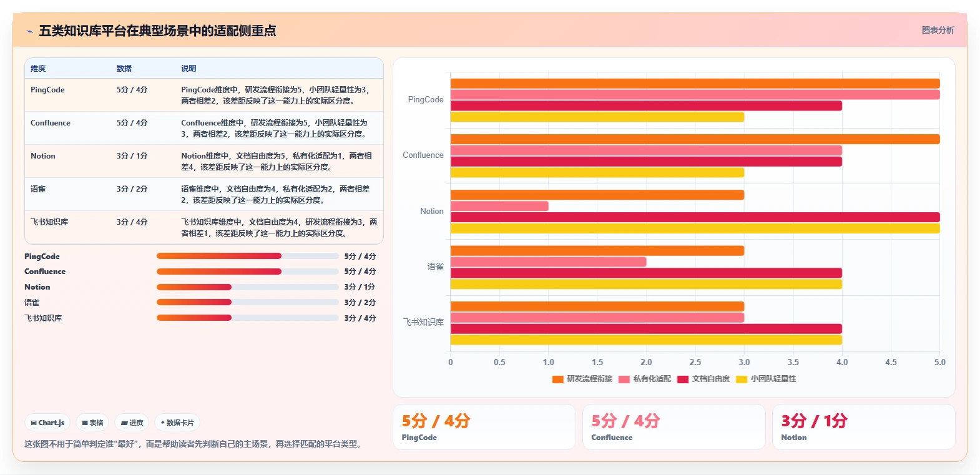Click the 表格 tag
Image resolution: width=980 pixels, height=475 pixels.
point(92,423)
